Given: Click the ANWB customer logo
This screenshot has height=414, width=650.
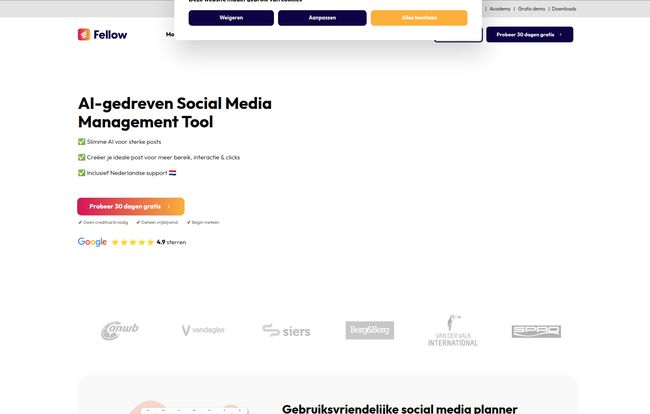Looking at the screenshot, I should coord(120,330).
